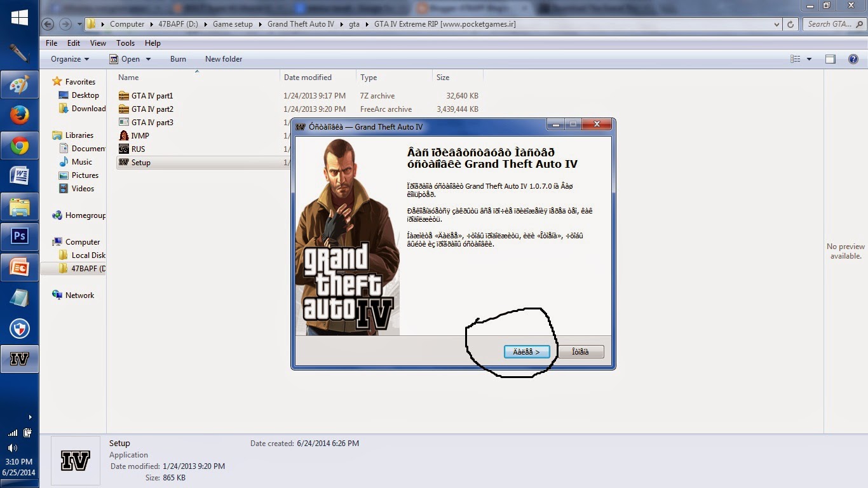Click the large Setup icon in details pane

(75, 461)
